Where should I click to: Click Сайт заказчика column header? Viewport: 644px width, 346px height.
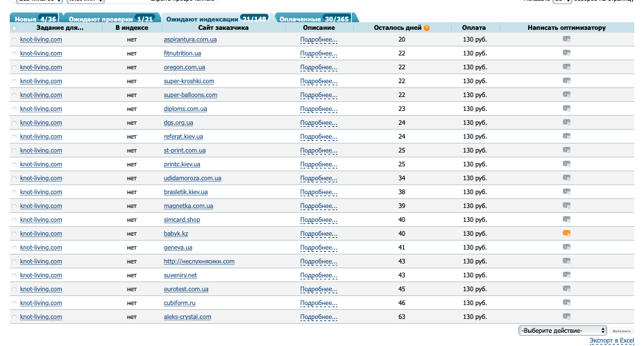[x=223, y=28]
